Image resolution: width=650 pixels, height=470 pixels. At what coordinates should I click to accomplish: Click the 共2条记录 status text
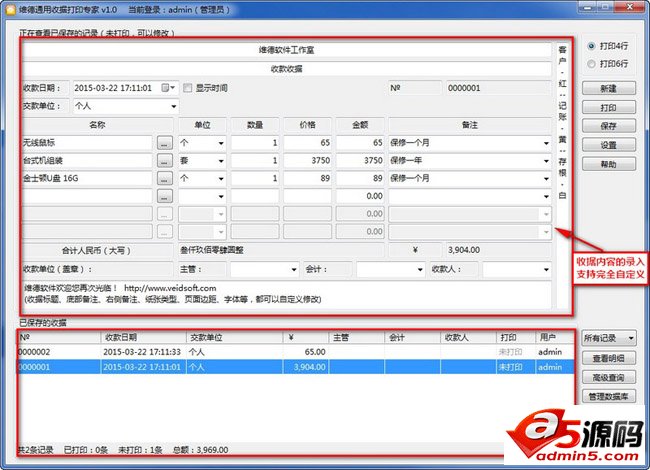[x=36, y=450]
